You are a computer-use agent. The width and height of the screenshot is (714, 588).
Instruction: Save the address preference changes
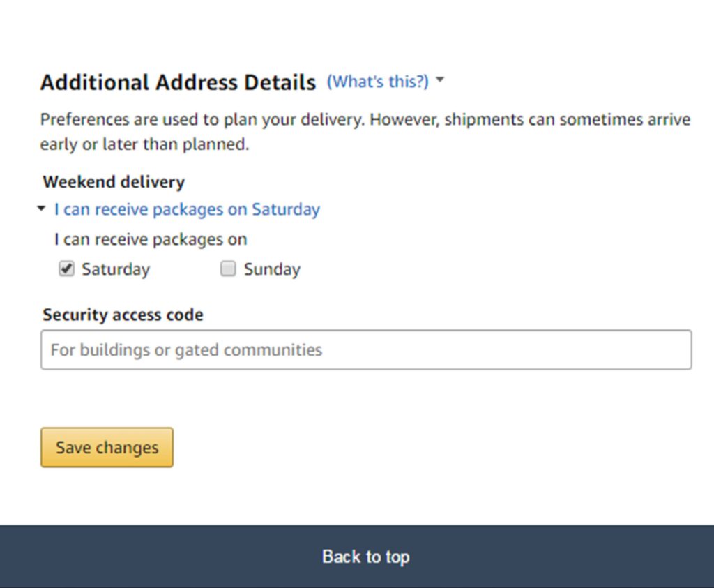pyautogui.click(x=106, y=447)
